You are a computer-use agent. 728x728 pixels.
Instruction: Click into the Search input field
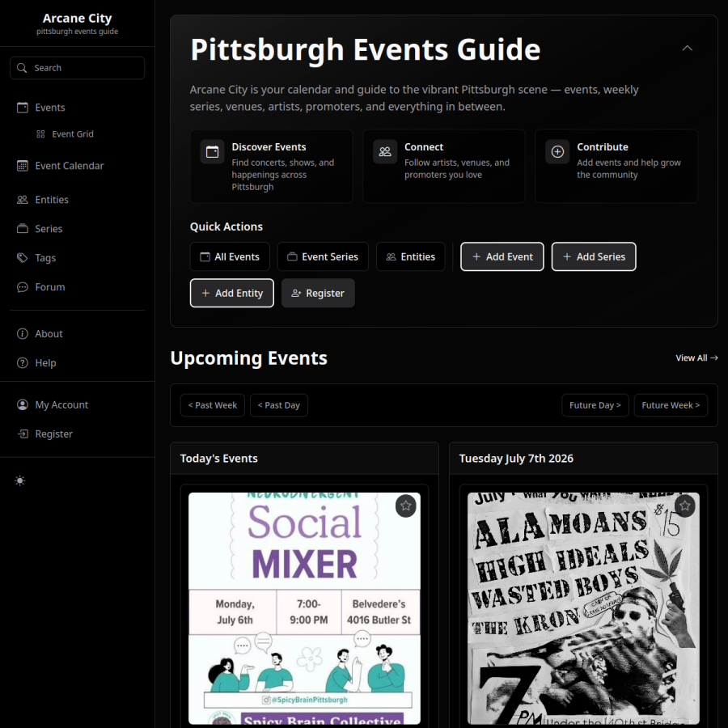click(x=77, y=68)
